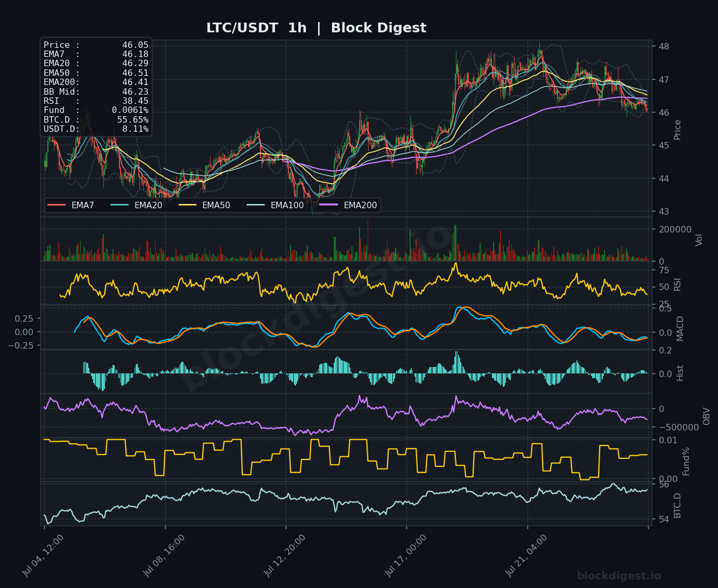Select the EMA200 value 46.41

(x=135, y=82)
